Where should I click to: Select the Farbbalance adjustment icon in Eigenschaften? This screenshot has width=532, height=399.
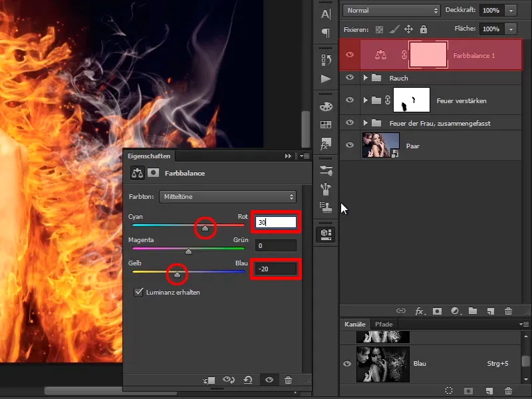138,173
